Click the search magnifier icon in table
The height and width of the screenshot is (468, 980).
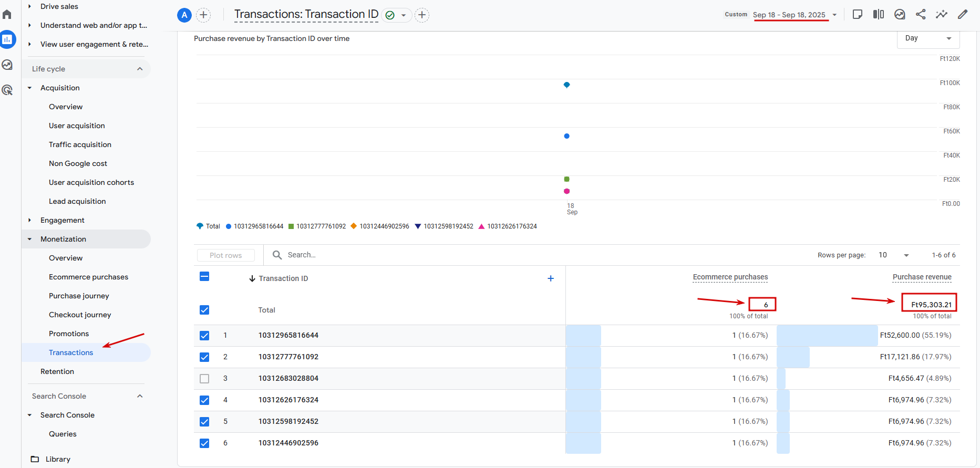point(277,255)
